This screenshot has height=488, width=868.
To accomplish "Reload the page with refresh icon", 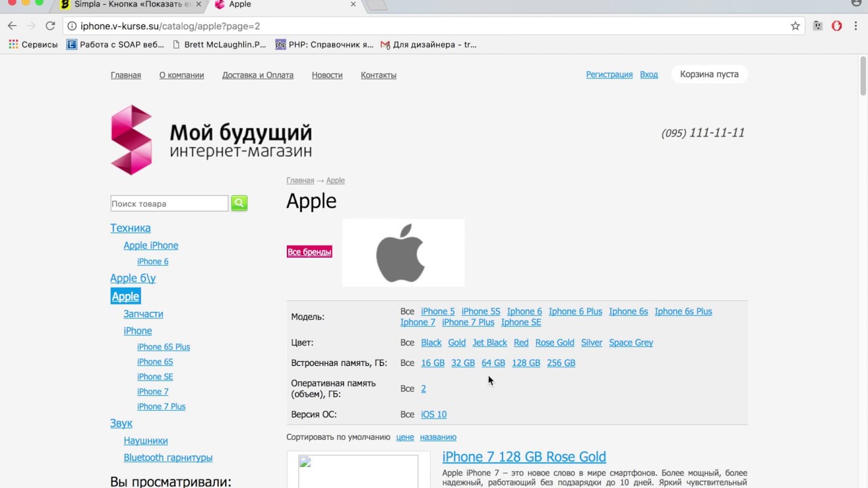I will (x=50, y=26).
